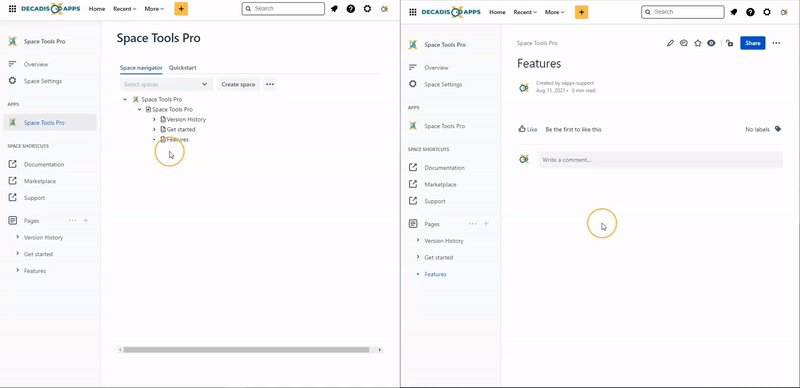Expand Version History in the space navigator tree
Viewport: 800px width, 388px height.
[155, 119]
